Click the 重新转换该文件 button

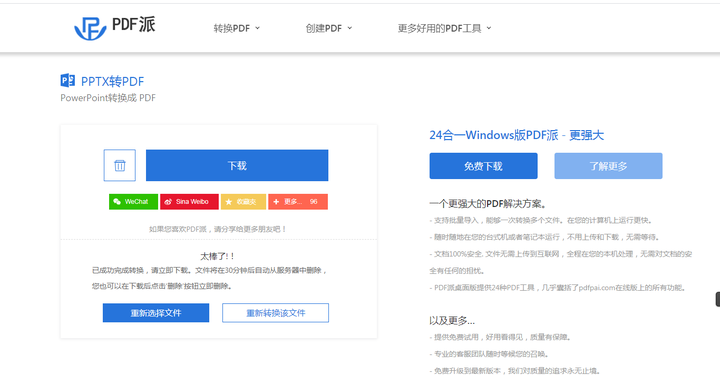click(x=276, y=313)
